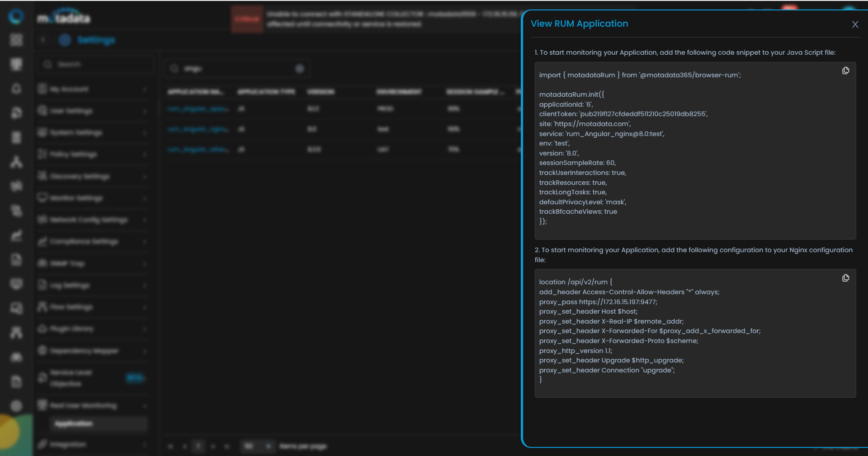This screenshot has width=868, height=456.
Task: Click the Plugin Library icon
Action: (42, 329)
